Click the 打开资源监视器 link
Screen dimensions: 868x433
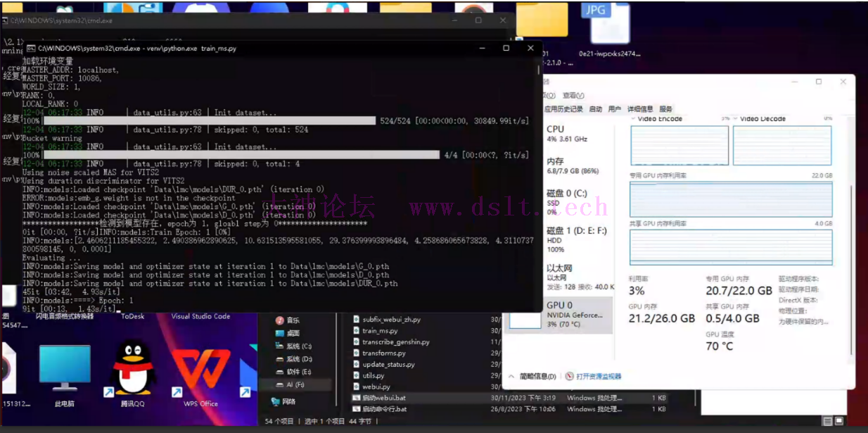[x=599, y=377]
